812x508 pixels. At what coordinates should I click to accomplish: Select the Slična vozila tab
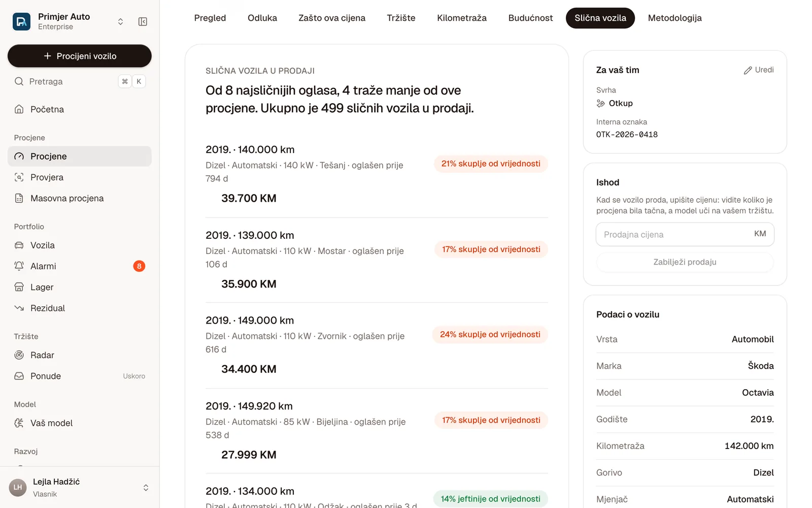[600, 18]
